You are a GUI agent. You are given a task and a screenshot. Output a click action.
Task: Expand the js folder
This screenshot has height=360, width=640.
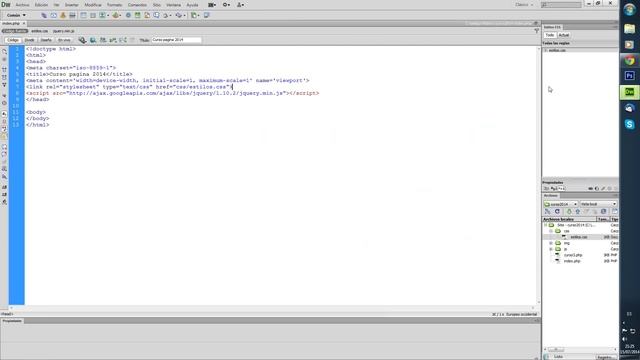pyautogui.click(x=551, y=249)
